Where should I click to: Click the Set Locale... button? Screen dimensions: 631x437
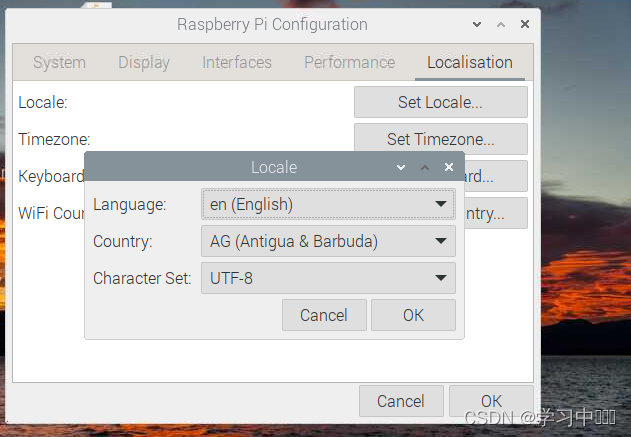pyautogui.click(x=441, y=102)
